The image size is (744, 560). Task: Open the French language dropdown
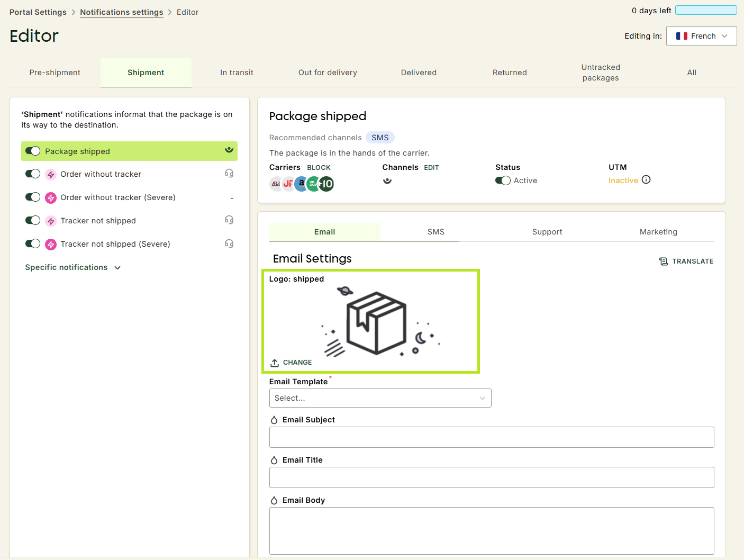point(701,36)
